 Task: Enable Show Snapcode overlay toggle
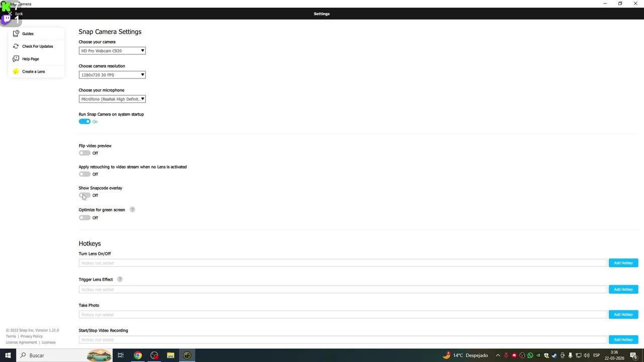[x=85, y=195]
